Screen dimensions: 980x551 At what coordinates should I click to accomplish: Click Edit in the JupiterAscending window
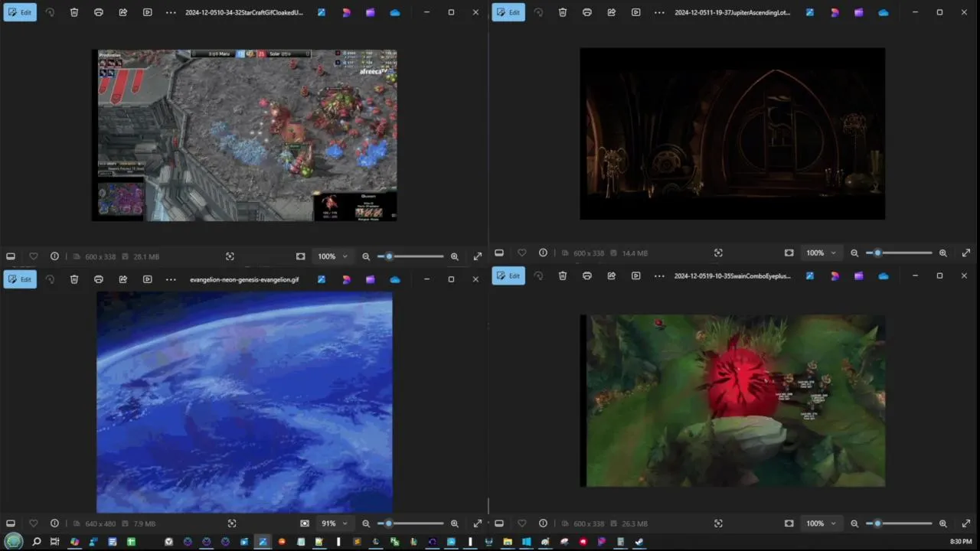508,12
